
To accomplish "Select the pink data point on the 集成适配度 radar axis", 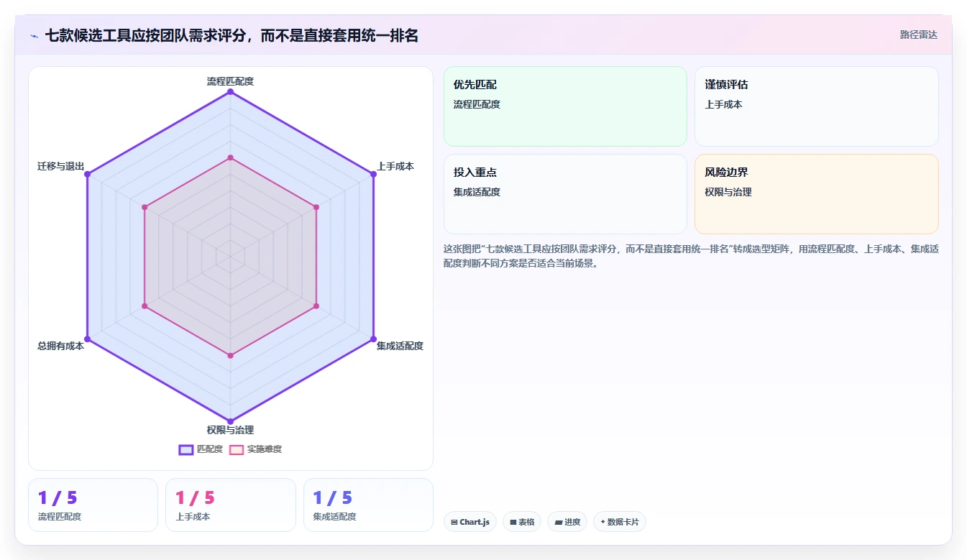I will pos(316,306).
